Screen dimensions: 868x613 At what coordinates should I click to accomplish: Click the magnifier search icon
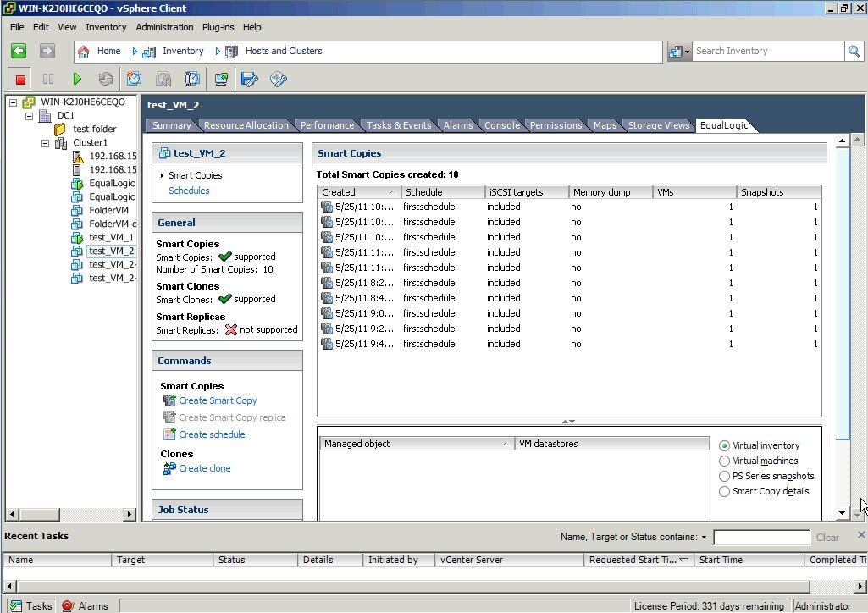tap(854, 52)
